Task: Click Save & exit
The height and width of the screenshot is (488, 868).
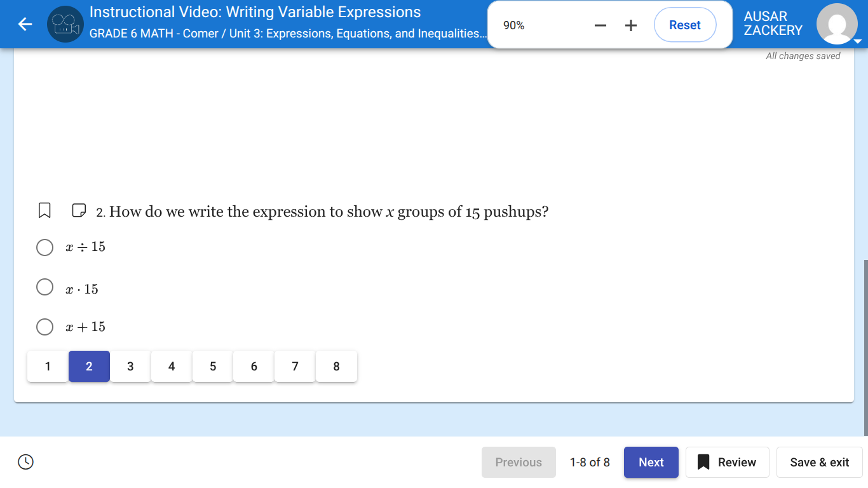Action: point(819,462)
